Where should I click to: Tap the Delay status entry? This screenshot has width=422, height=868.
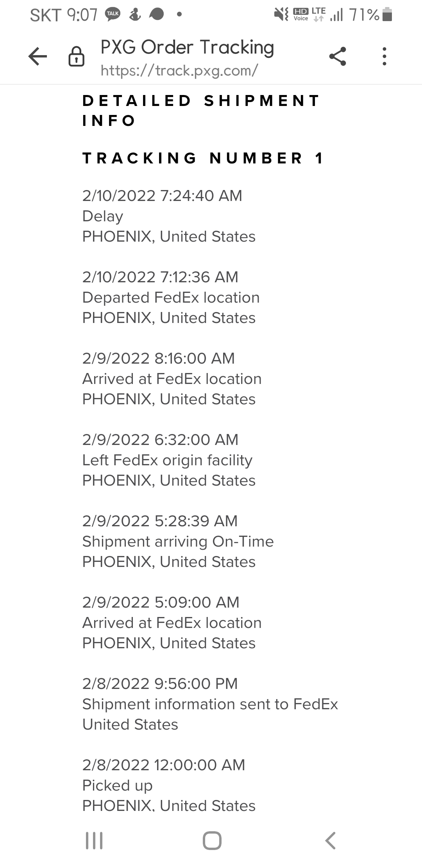tap(103, 216)
